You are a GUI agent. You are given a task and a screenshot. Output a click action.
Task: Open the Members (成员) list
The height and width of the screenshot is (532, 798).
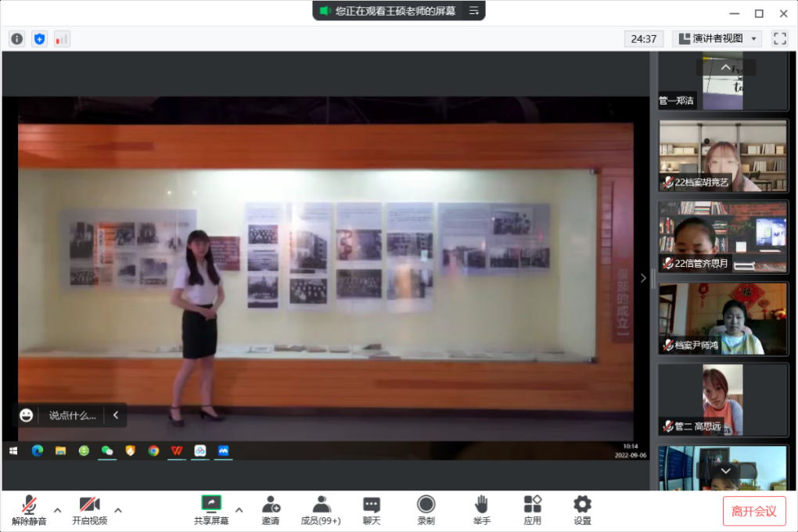coord(321,510)
